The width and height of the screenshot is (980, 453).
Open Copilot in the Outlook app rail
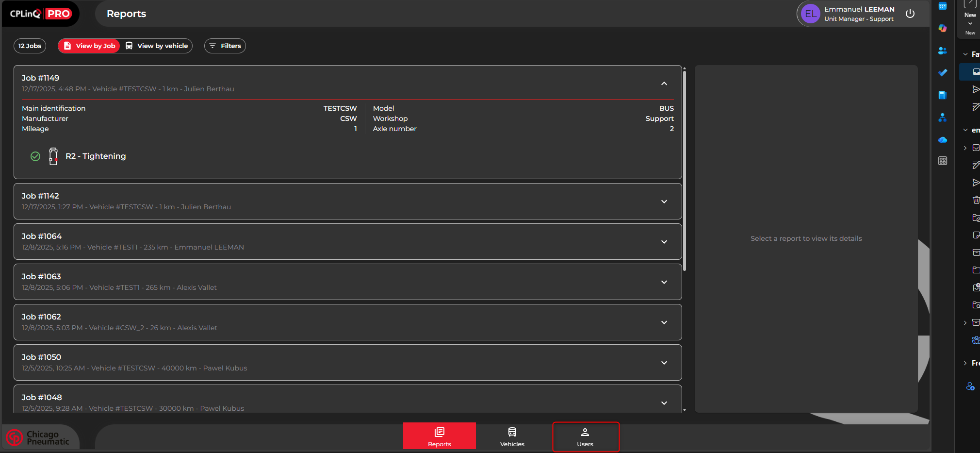pyautogui.click(x=943, y=28)
